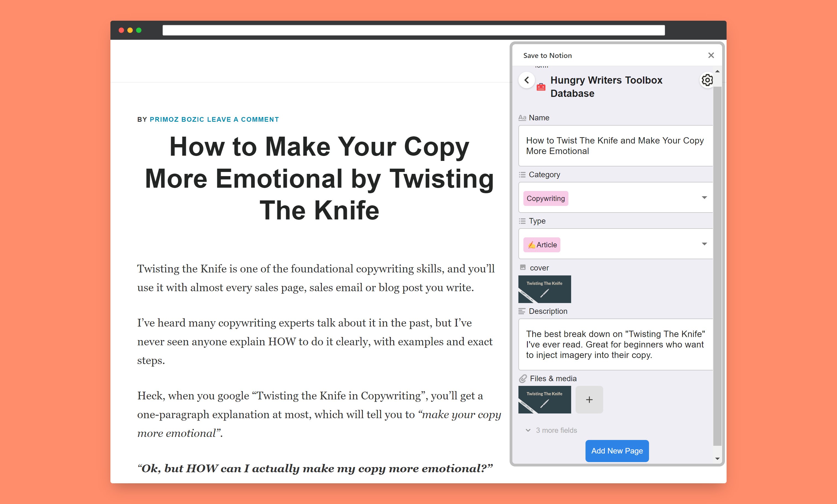Click the cover image thumbnail
The height and width of the screenshot is (504, 837).
click(545, 289)
